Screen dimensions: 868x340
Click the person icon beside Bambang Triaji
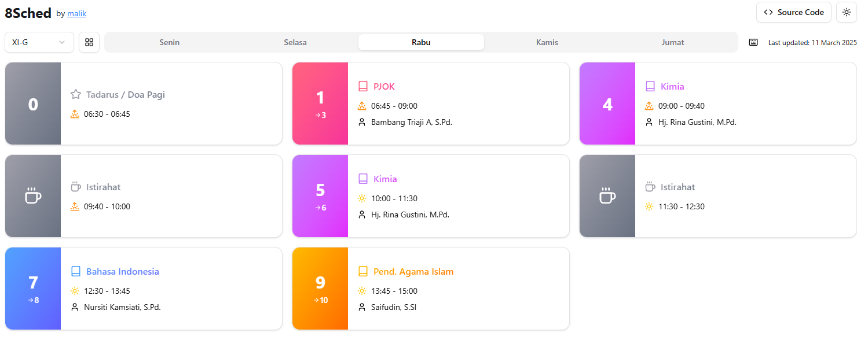362,122
